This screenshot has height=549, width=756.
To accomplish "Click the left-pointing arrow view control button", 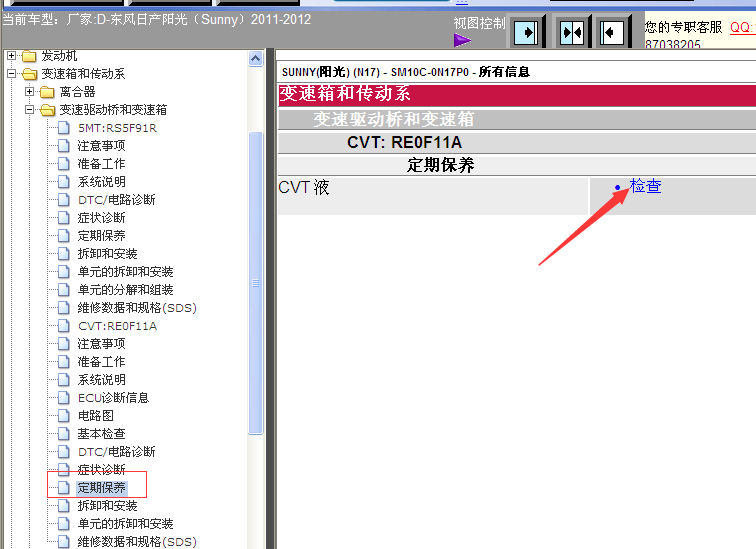I will pos(611,33).
